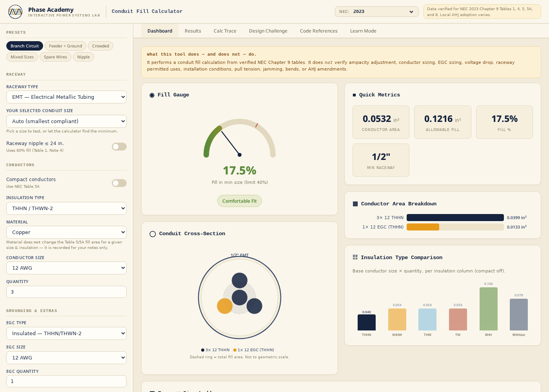Go to the Code References tab
Image resolution: width=549 pixels, height=392 pixels.
point(319,31)
